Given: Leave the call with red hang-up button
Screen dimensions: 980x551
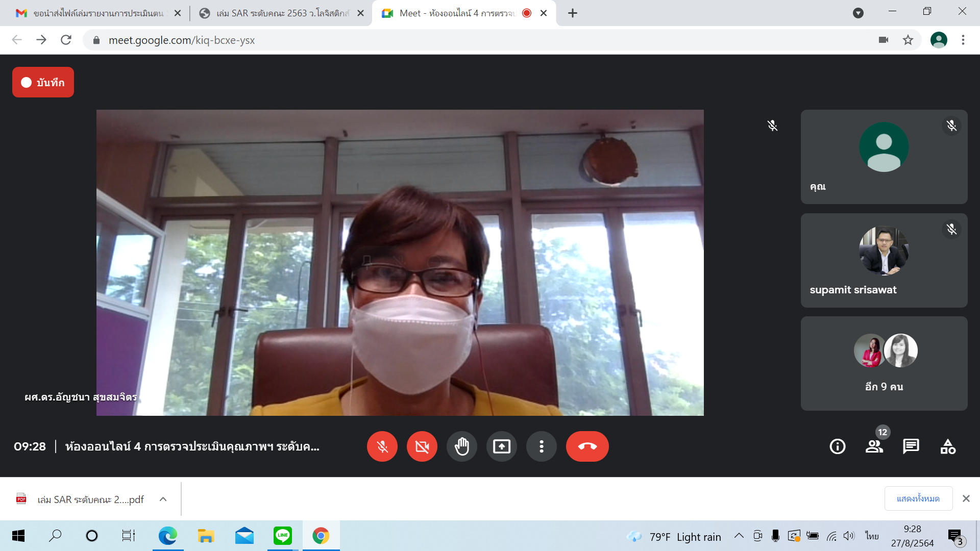Looking at the screenshot, I should click(587, 446).
